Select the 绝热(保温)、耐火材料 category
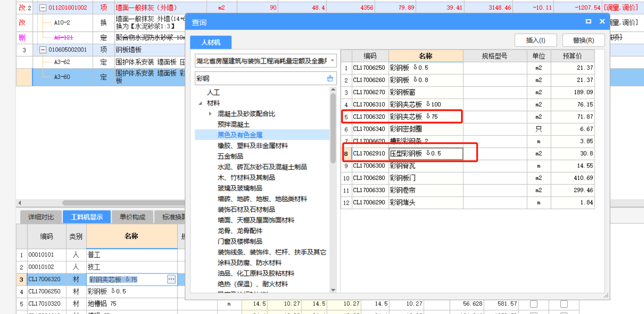 pos(253,284)
